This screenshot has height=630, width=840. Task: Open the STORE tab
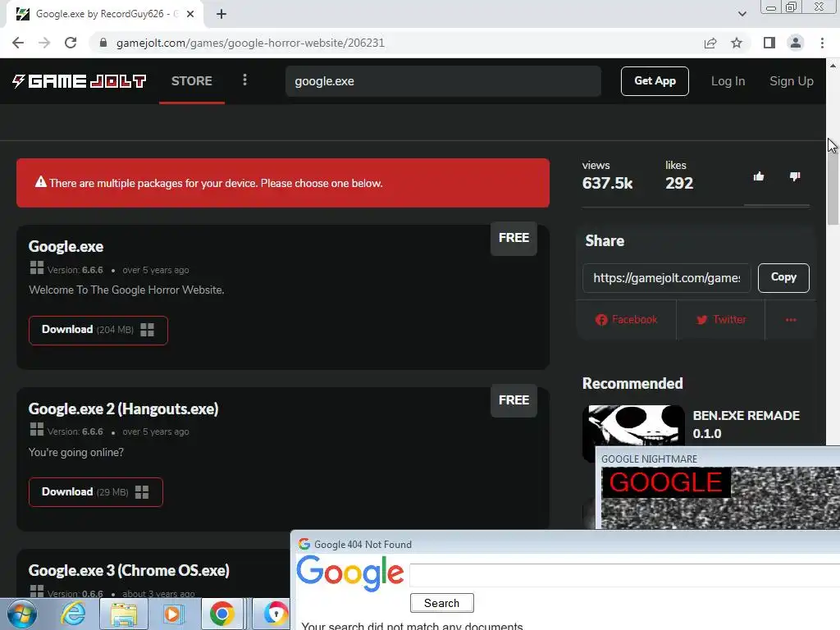192,81
